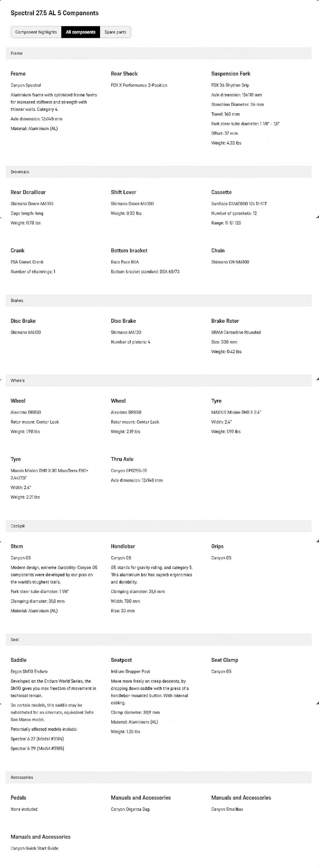Click the Spectral 27.5 AL 5 Components title
The image size is (319, 868).
(x=55, y=13)
